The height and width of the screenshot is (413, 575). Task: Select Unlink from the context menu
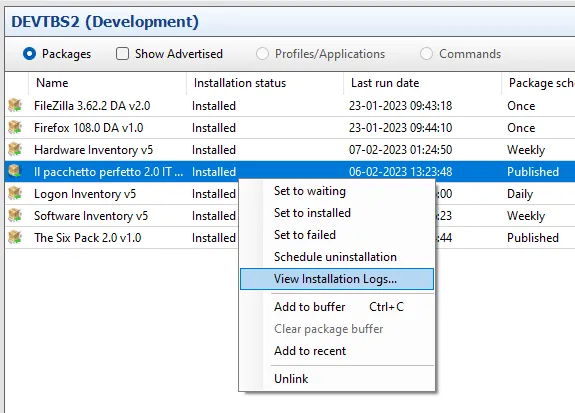pos(337,379)
